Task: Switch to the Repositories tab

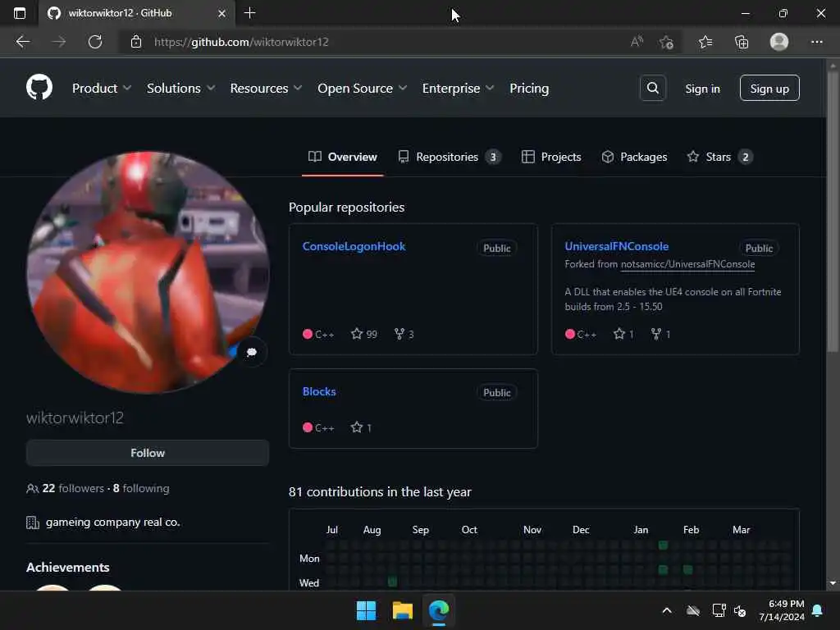Action: (449, 157)
